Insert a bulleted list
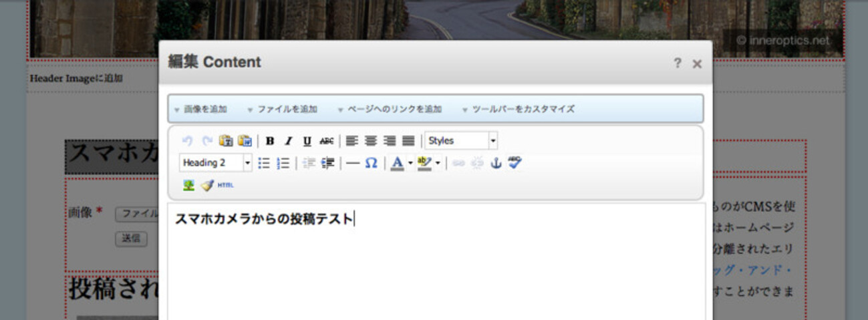This screenshot has height=320, width=868. point(264,163)
